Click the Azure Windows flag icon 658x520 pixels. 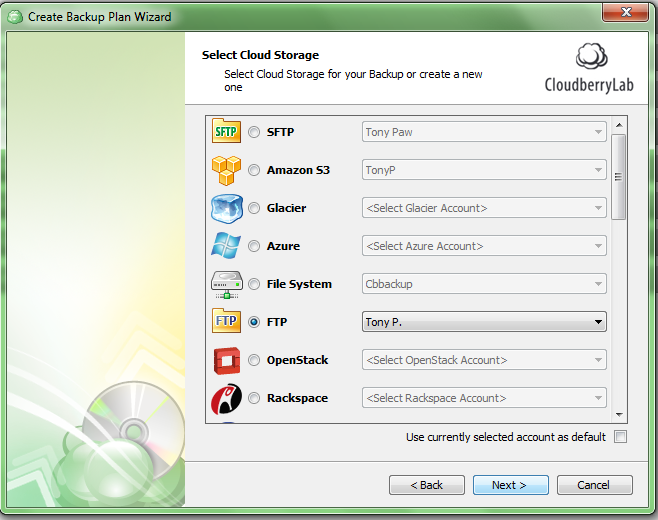(226, 246)
